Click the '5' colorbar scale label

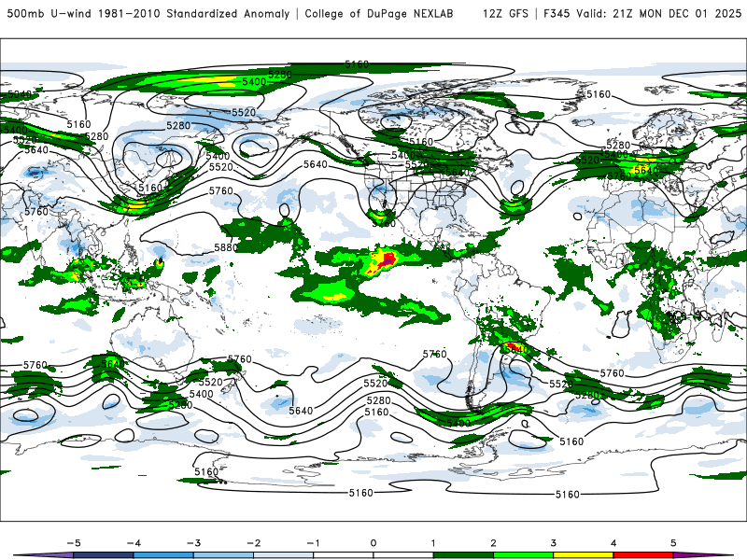pos(673,543)
